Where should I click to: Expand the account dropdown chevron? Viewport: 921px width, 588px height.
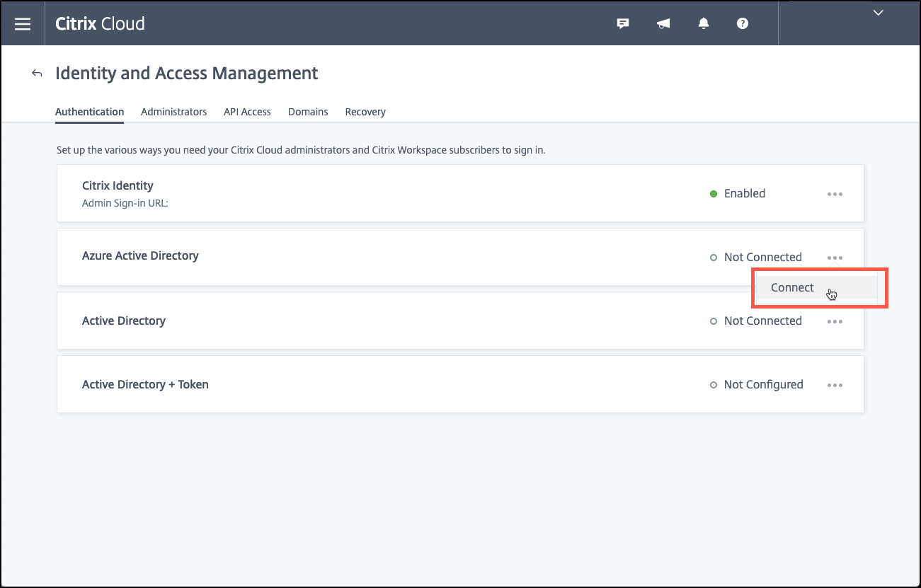(x=879, y=13)
